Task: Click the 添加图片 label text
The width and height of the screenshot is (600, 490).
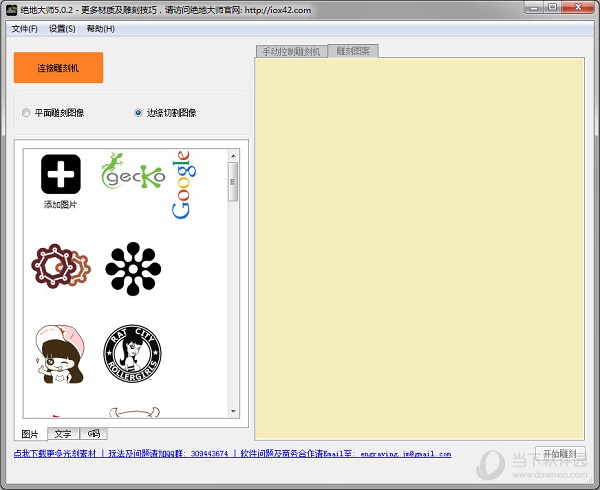Action: tap(60, 205)
